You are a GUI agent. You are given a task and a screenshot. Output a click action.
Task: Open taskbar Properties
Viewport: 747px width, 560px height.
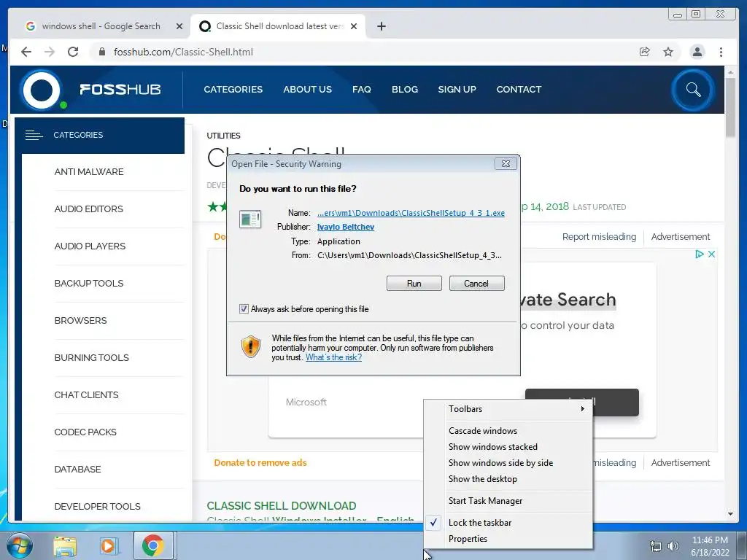pos(508,539)
